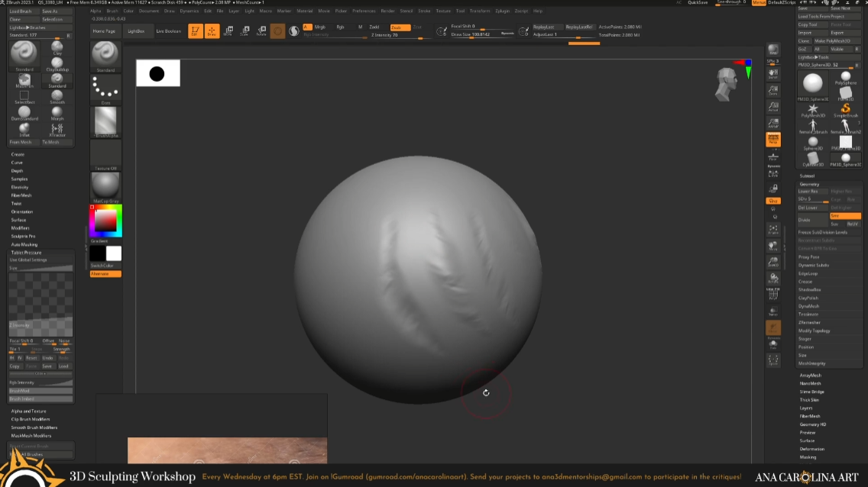This screenshot has height=487, width=868.
Task: Activate the Rotate transform icon
Action: [261, 31]
